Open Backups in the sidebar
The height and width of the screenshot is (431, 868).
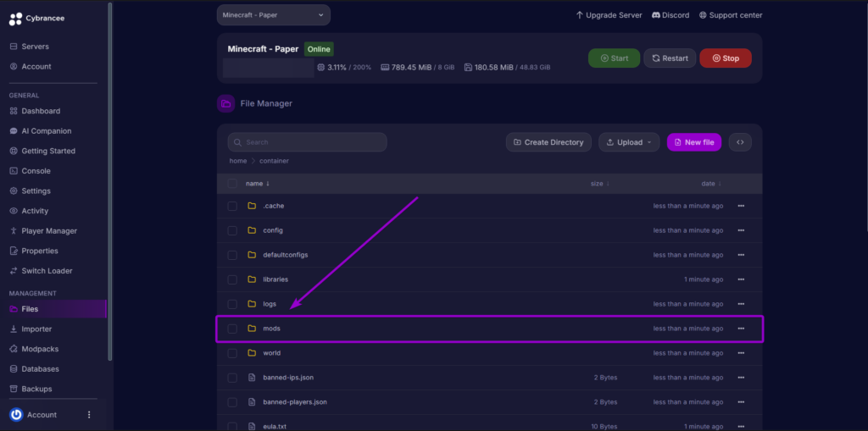[x=36, y=389]
